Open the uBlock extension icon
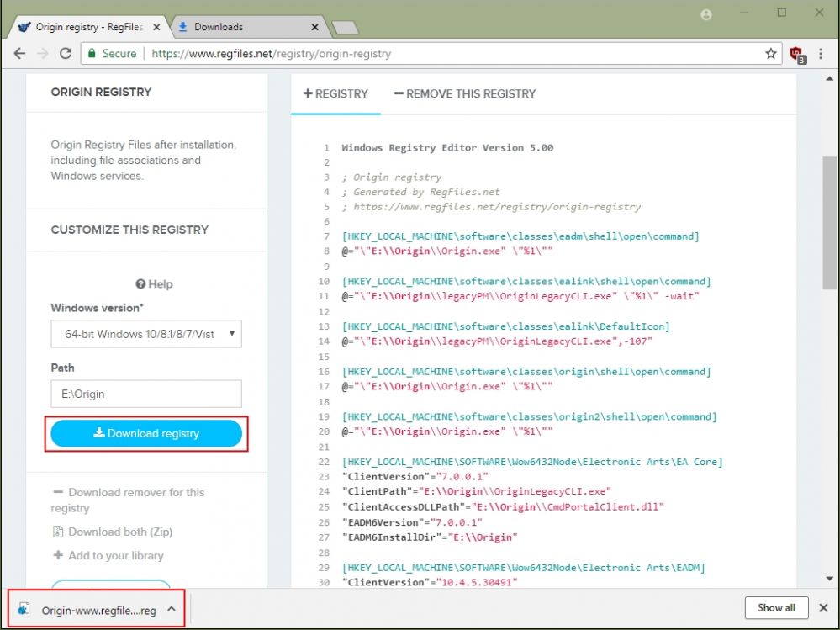The height and width of the screenshot is (630, 840). (796, 54)
